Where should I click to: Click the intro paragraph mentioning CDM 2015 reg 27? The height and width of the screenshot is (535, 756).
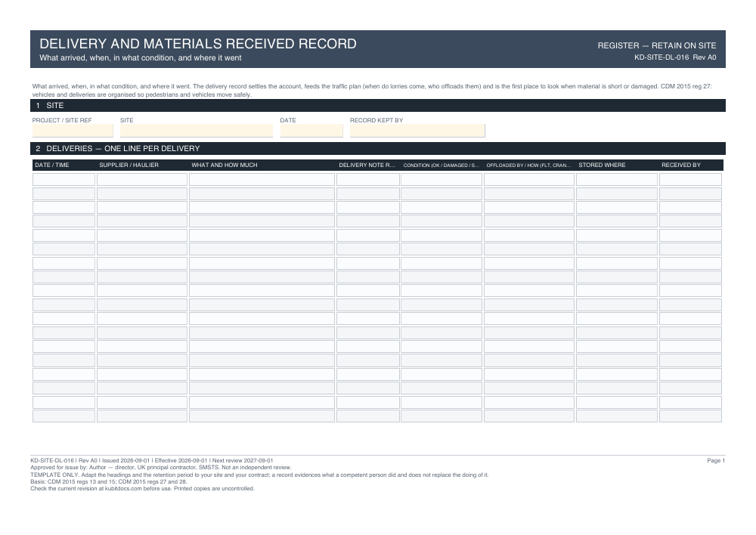pyautogui.click(x=372, y=91)
